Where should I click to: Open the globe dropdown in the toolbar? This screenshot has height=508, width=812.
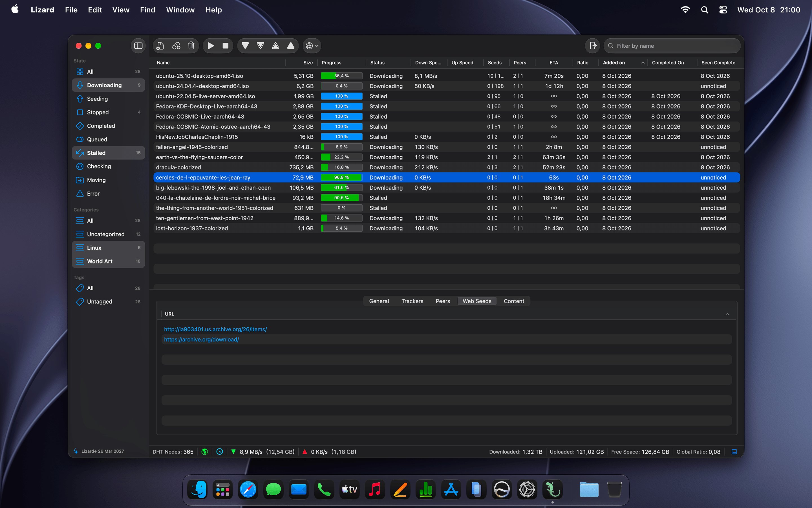pyautogui.click(x=312, y=46)
